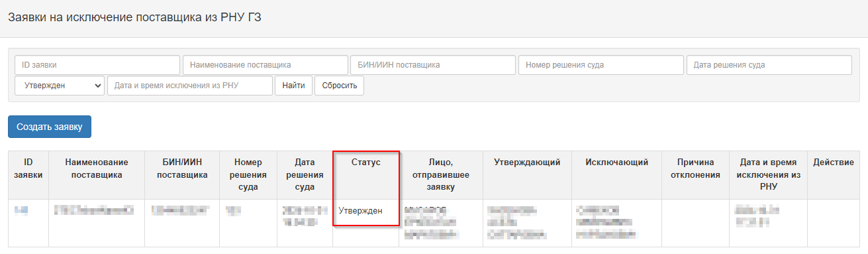Focus the Наименование поставщика search field
The height and width of the screenshot is (254, 868).
pyautogui.click(x=265, y=65)
